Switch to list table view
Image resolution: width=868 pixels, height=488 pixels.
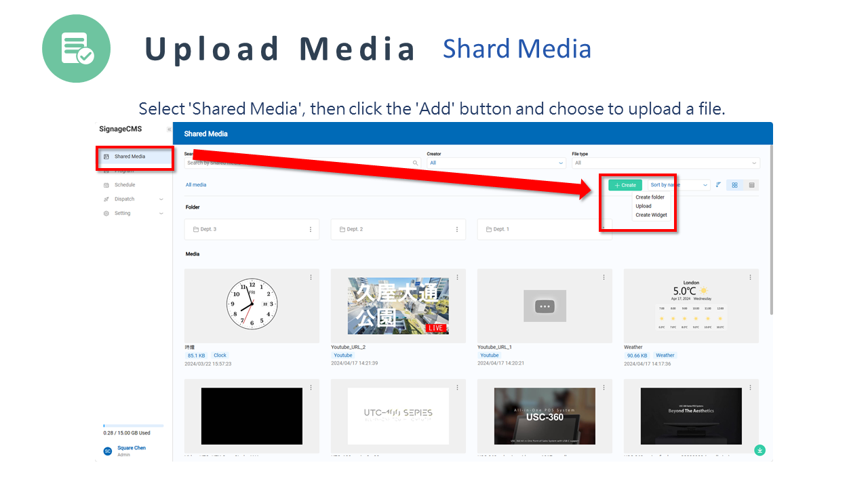coord(751,185)
